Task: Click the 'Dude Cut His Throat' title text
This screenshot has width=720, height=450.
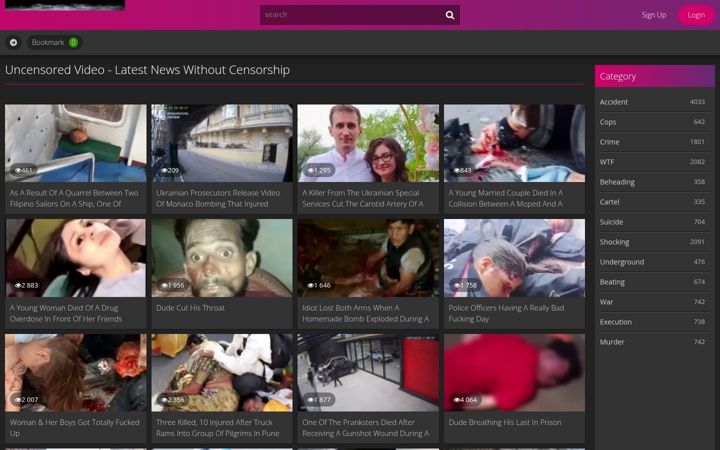Action: [191, 308]
